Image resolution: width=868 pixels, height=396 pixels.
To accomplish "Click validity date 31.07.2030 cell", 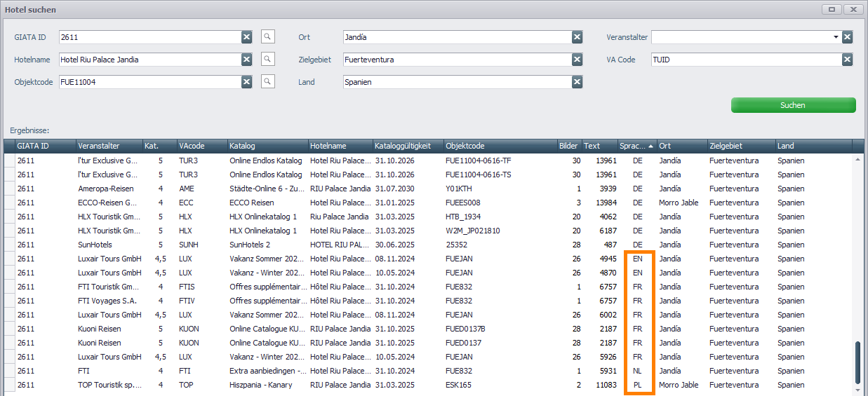I will point(408,189).
